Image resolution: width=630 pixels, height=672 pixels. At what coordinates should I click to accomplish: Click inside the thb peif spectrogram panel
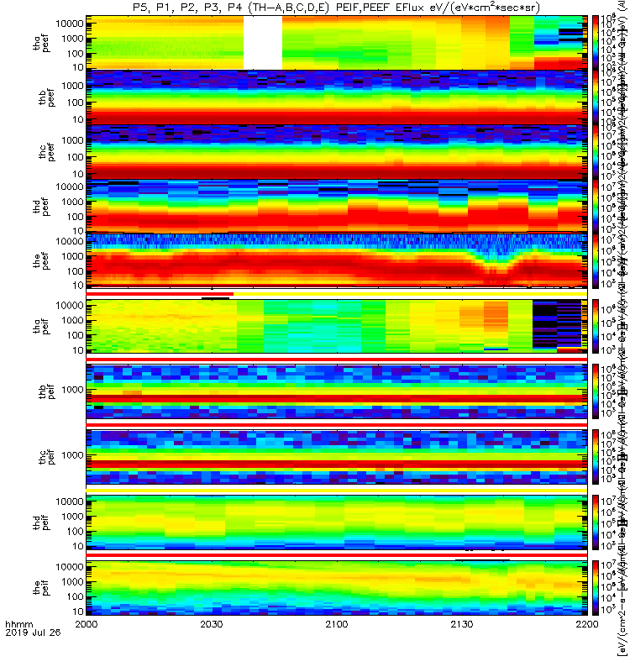[337, 391]
